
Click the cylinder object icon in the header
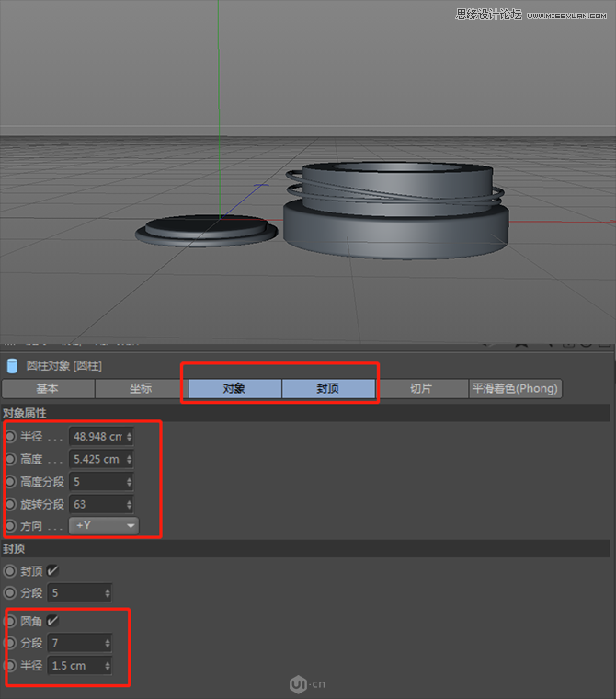[12, 365]
